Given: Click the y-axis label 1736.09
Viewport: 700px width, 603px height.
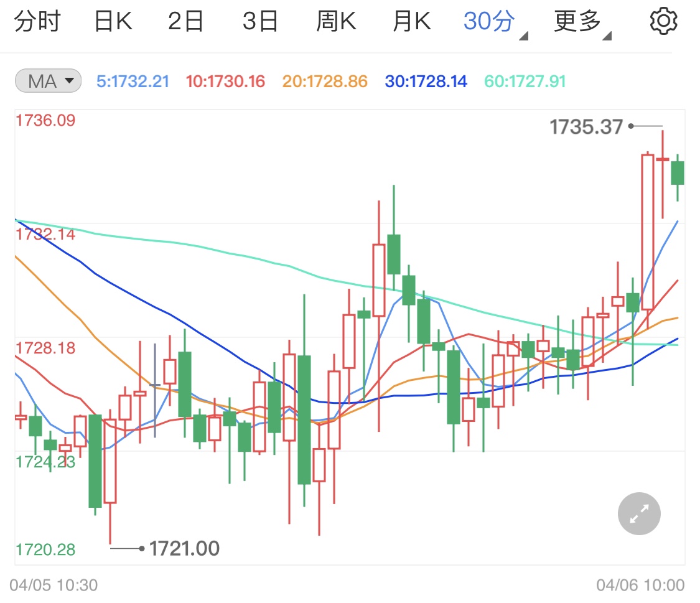Looking at the screenshot, I should pos(45,120).
